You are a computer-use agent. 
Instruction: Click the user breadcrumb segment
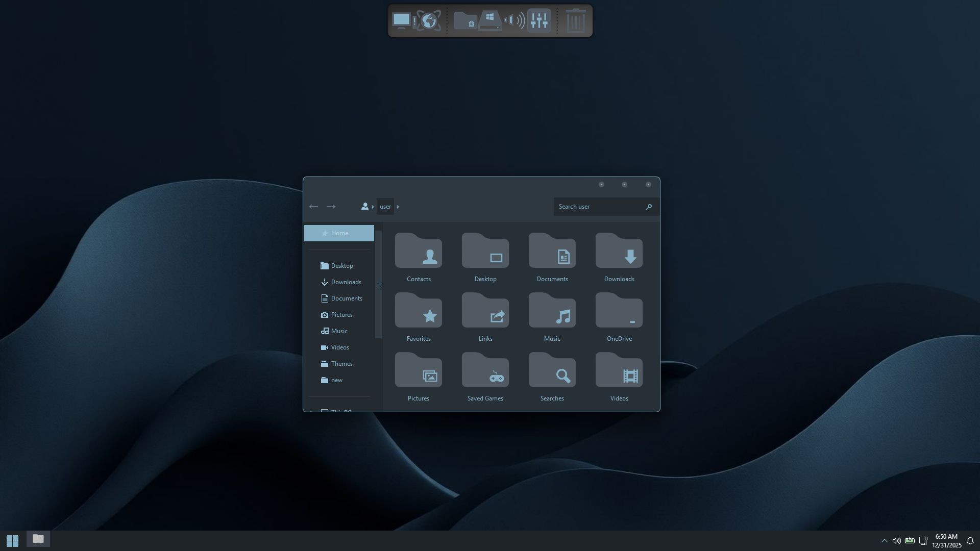click(x=385, y=207)
